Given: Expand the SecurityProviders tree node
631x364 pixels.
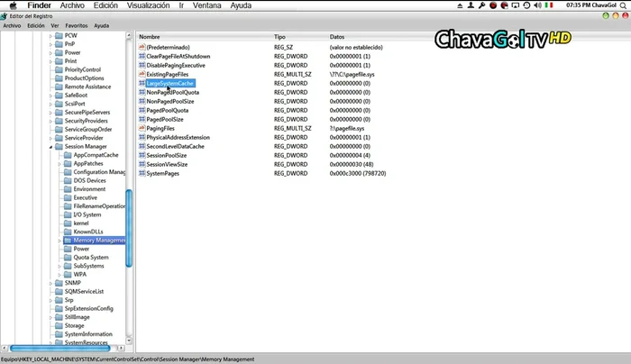Looking at the screenshot, I should pyautogui.click(x=50, y=121).
